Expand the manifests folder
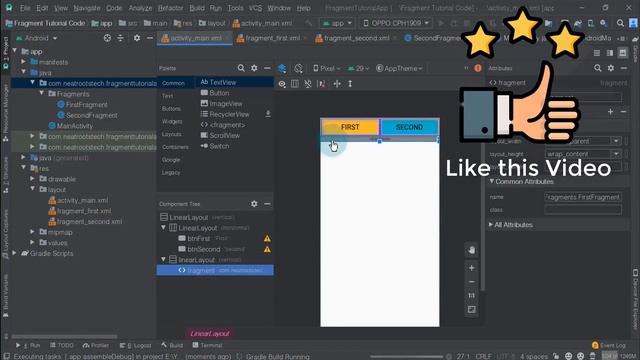Screen dimensions: 640x360 click(x=23, y=62)
